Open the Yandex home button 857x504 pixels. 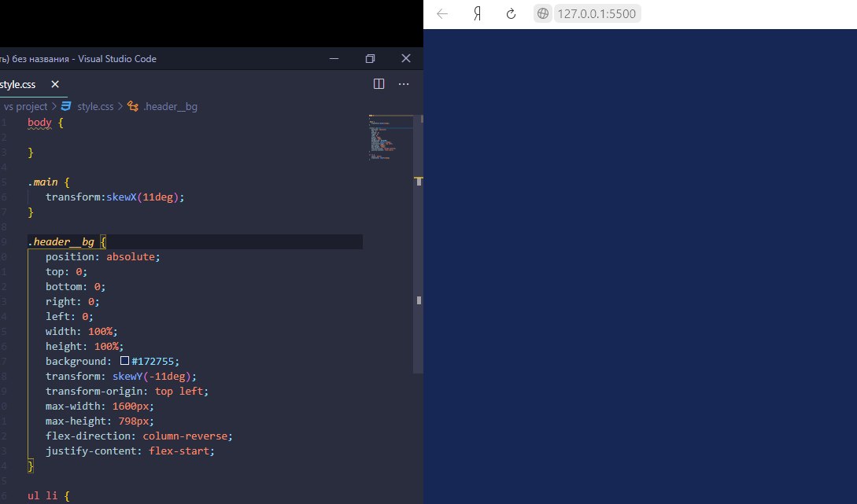[x=477, y=13]
